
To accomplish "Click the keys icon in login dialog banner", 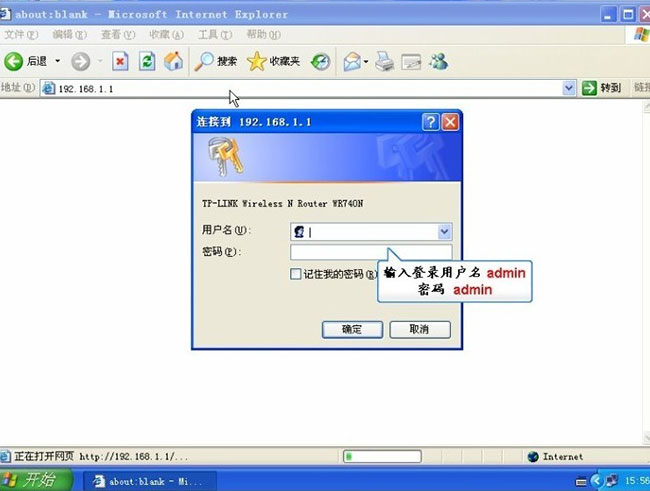I will (x=225, y=157).
